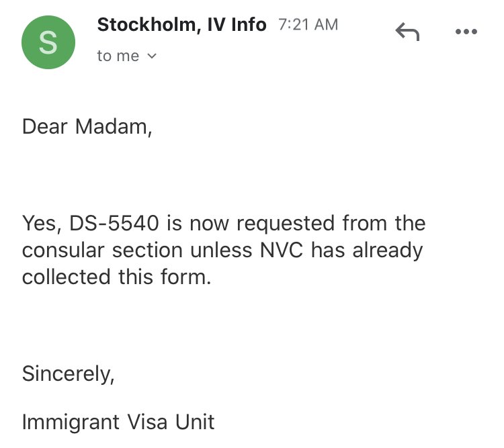Tap the 7:21 AM timestamp
Image resolution: width=504 pixels, height=448 pixels.
tap(308, 26)
